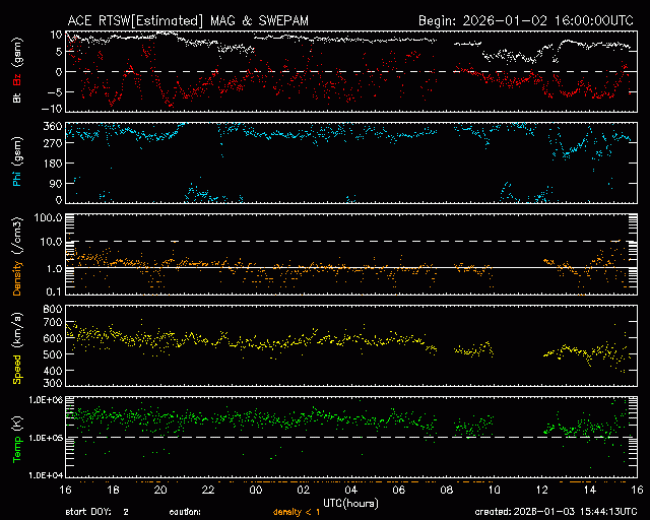Click the caution: label

tap(185, 513)
